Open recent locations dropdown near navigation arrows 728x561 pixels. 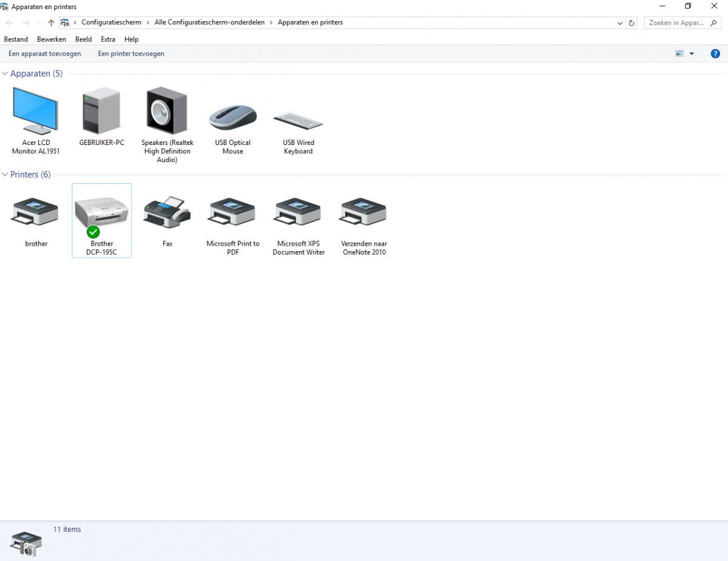(39, 22)
